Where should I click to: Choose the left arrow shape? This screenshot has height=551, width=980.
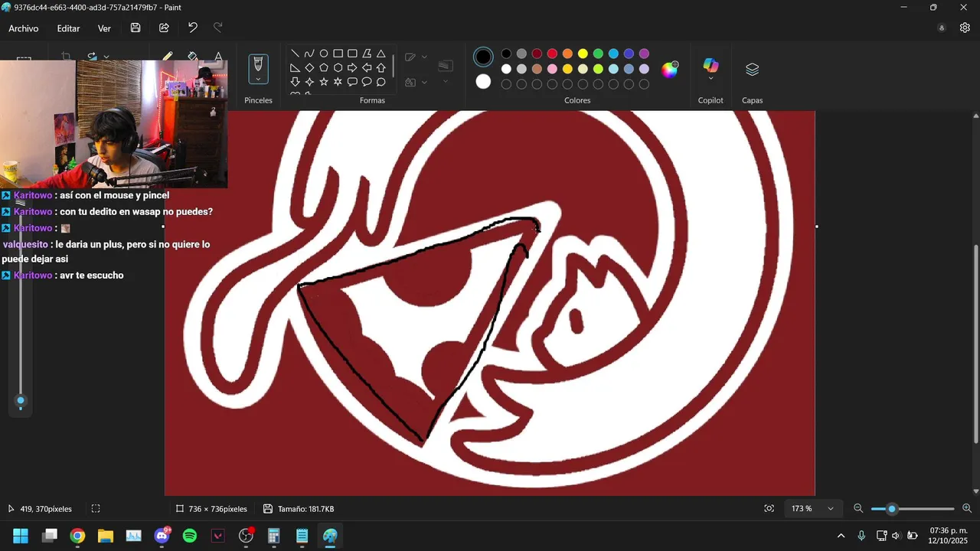point(367,67)
